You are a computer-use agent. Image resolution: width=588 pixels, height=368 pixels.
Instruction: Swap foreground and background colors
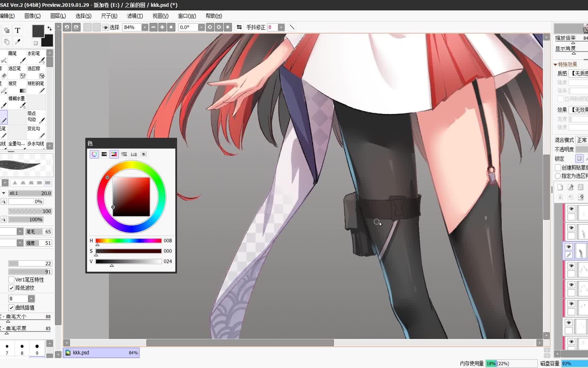[50, 28]
